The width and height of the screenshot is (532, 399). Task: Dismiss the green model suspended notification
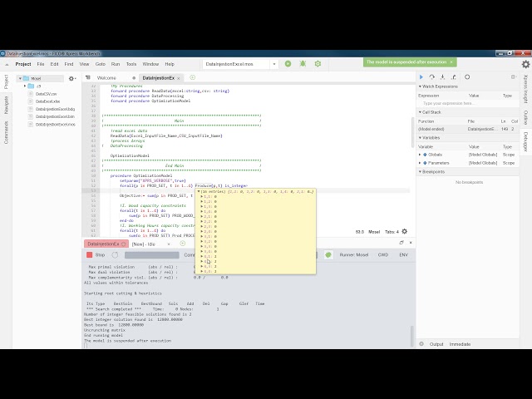pos(451,62)
